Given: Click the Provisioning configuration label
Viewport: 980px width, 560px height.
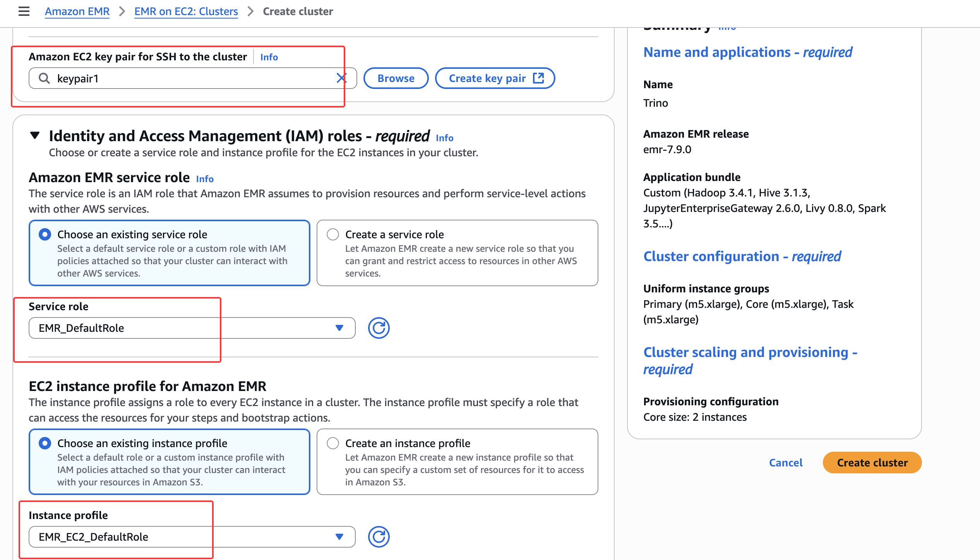Looking at the screenshot, I should (x=711, y=401).
